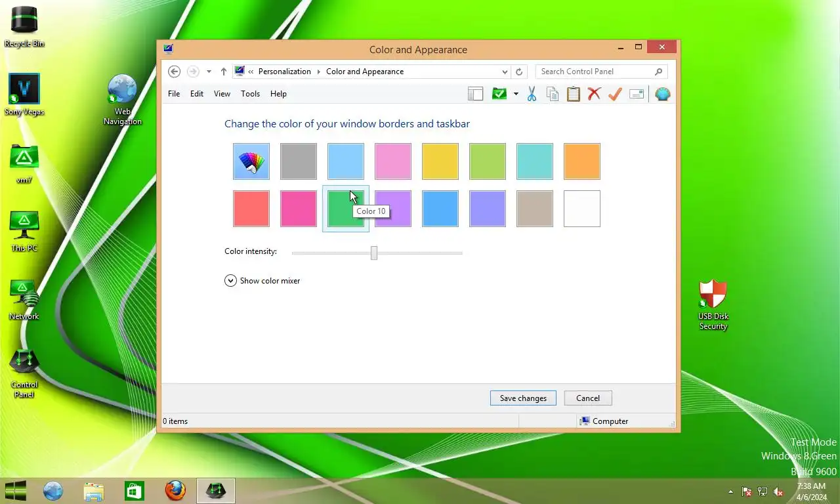Click the orange checkmark icon

coord(615,94)
